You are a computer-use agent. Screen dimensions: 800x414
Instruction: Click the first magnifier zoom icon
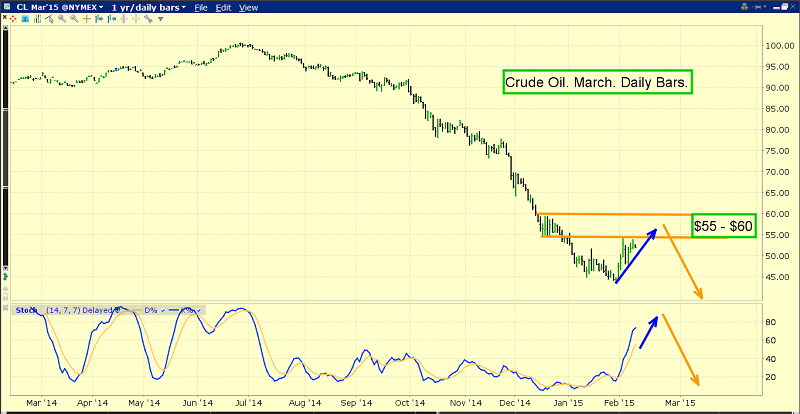(62, 19)
